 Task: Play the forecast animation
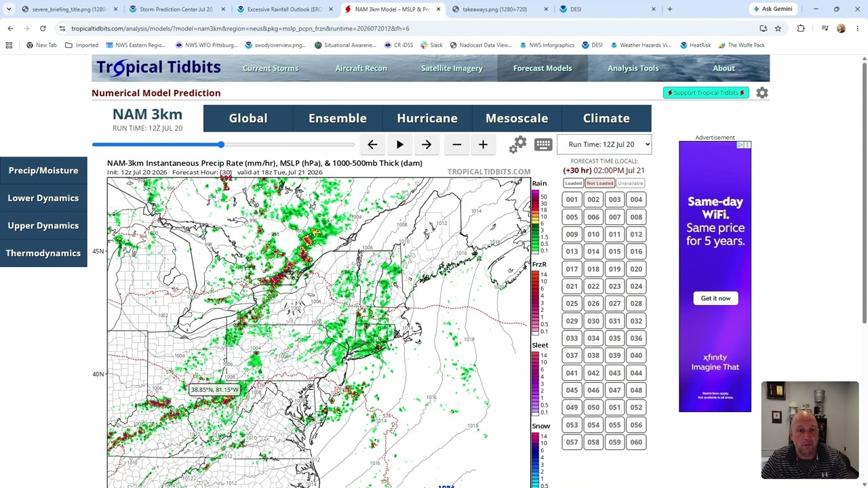click(x=400, y=144)
